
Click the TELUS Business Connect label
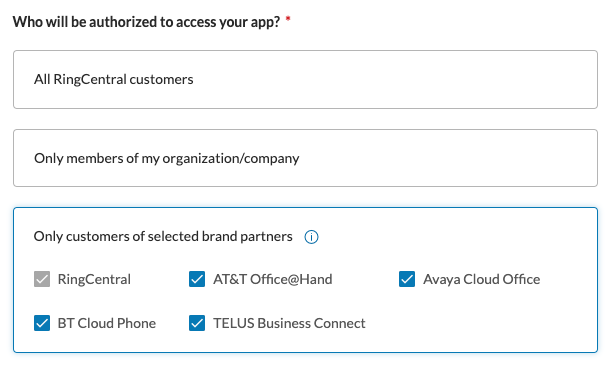coord(289,323)
